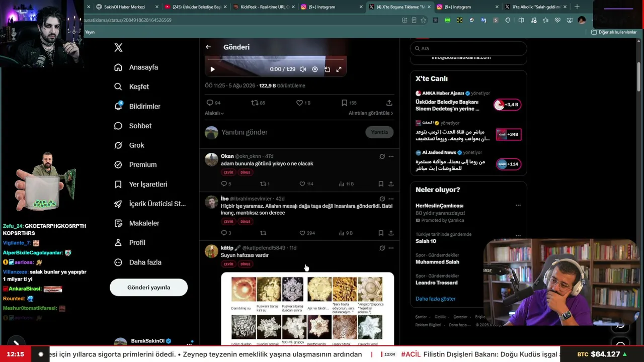Open the Diğer sık kullanılanlar bookmarks folder

pyautogui.click(x=614, y=32)
